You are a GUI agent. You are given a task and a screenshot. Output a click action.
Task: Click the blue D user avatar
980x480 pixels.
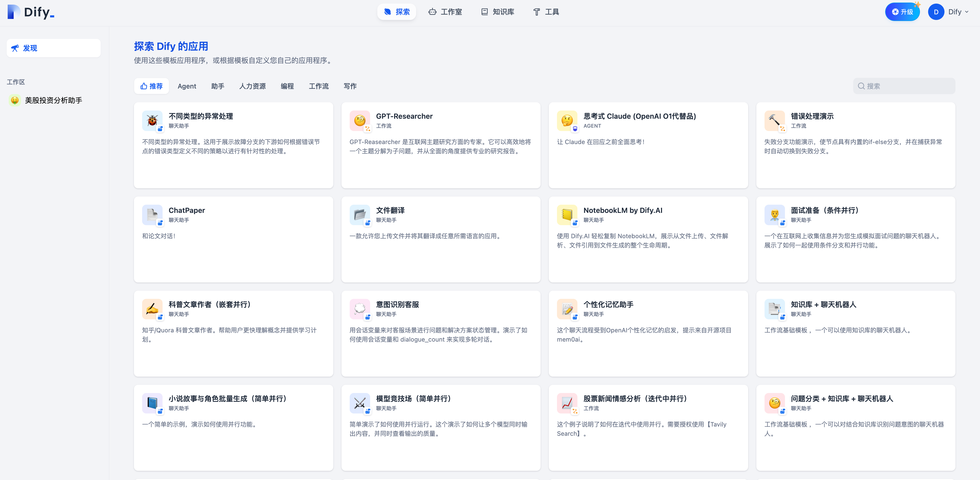[936, 12]
